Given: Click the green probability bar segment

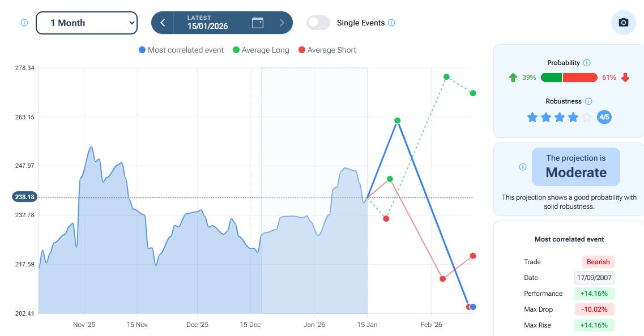Looking at the screenshot, I should pos(551,77).
